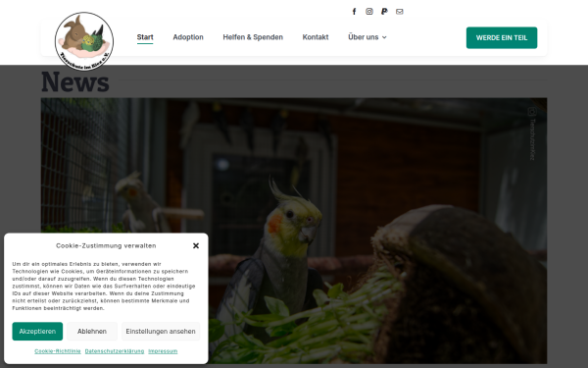The width and height of the screenshot is (588, 368).
Task: Click the Tierschutz im Kiez logo
Action: pyautogui.click(x=84, y=41)
